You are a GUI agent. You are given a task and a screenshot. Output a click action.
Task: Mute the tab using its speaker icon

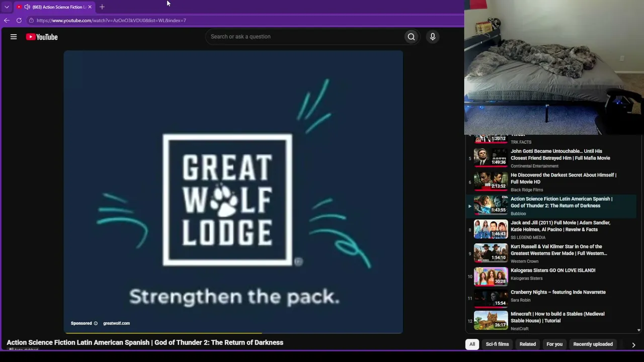coord(27,7)
